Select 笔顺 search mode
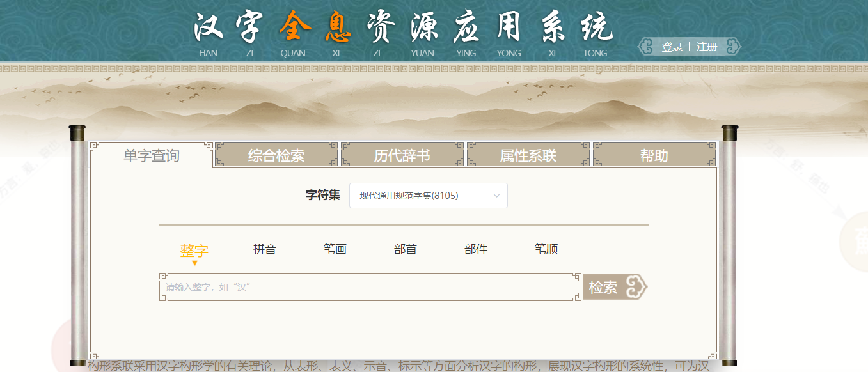 coord(546,249)
